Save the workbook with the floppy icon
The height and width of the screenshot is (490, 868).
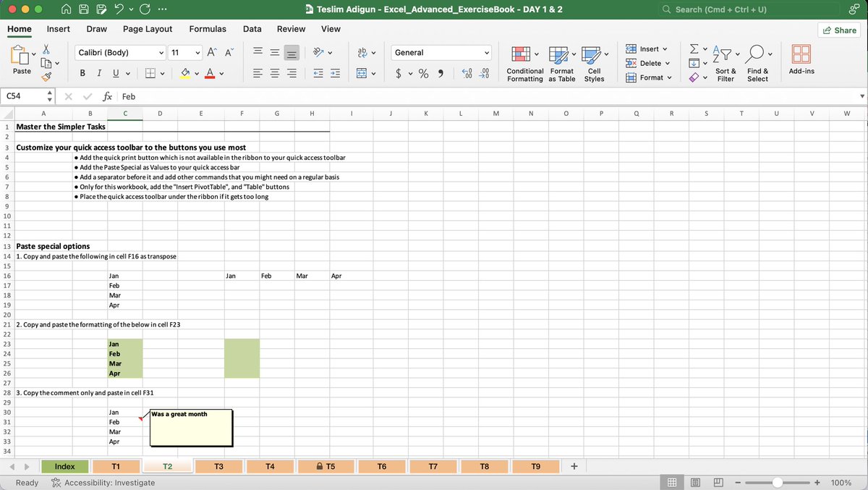coord(83,9)
